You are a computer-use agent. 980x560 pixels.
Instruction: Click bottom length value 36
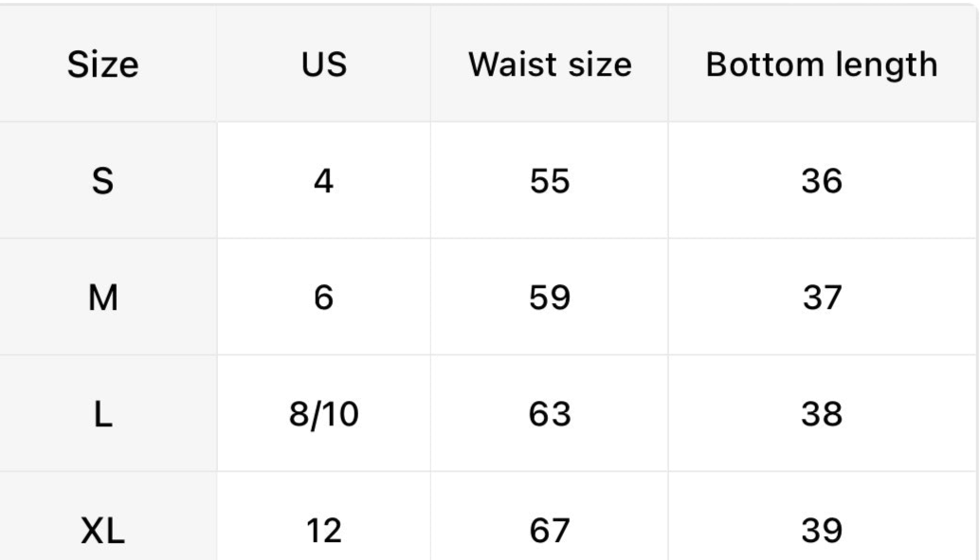pos(822,181)
